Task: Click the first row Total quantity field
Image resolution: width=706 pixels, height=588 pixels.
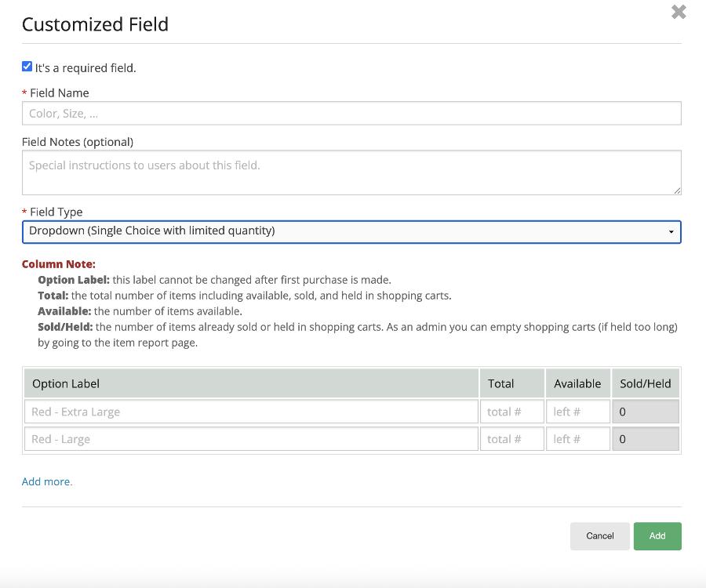Action: point(511,412)
